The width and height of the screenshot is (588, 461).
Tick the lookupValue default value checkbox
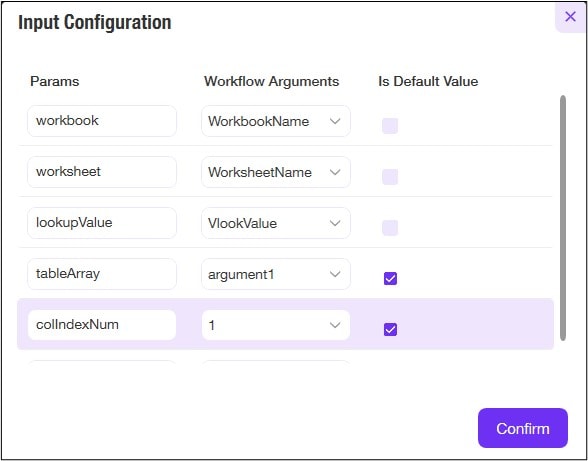[390, 228]
